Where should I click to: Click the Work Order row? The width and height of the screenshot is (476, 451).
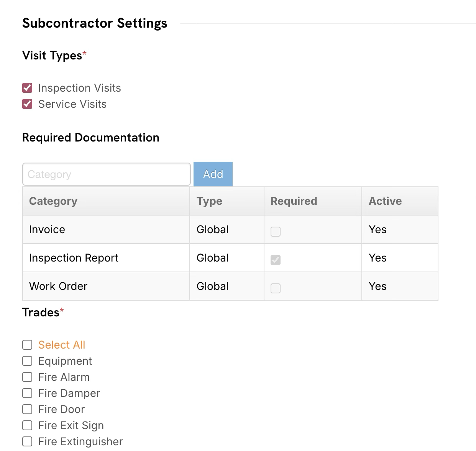[106, 286]
